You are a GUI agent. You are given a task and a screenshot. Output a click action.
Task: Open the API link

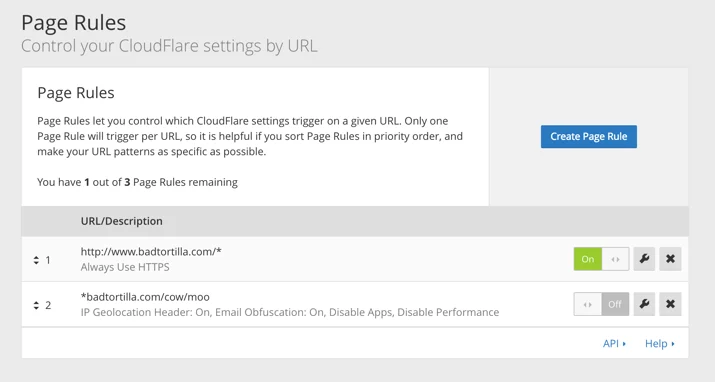click(614, 344)
